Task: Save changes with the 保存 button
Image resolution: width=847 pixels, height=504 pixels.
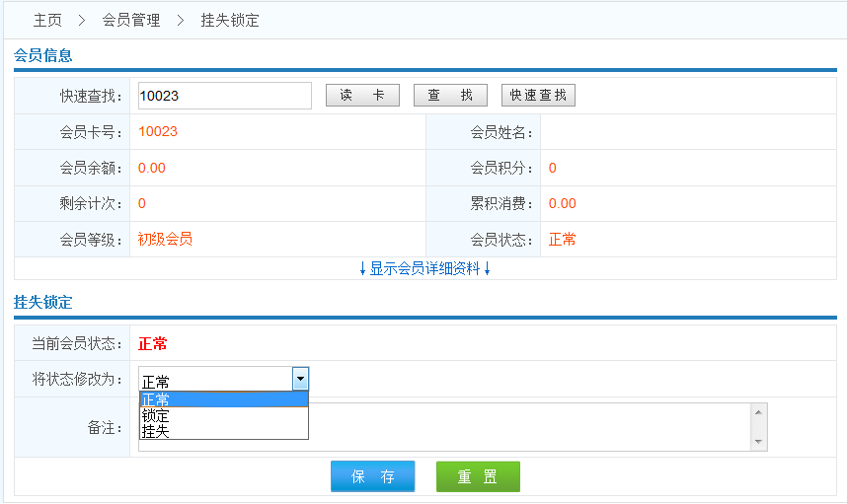Action: point(372,476)
